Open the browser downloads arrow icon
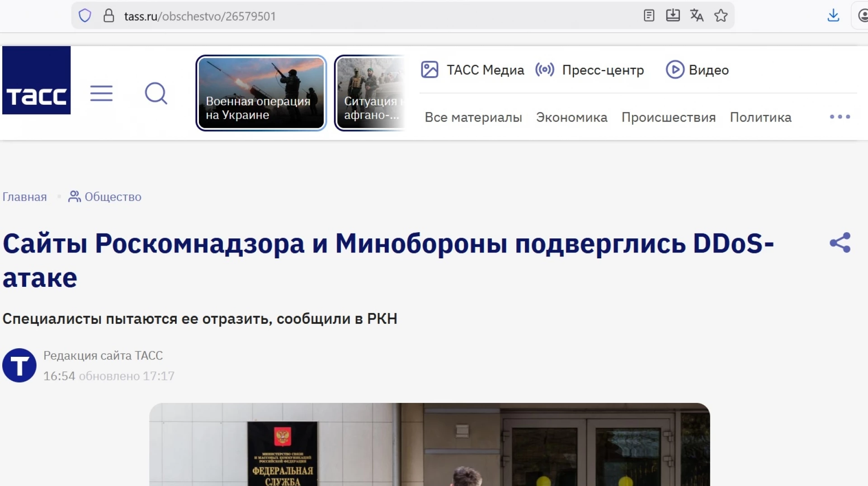Image resolution: width=868 pixels, height=486 pixels. point(833,16)
